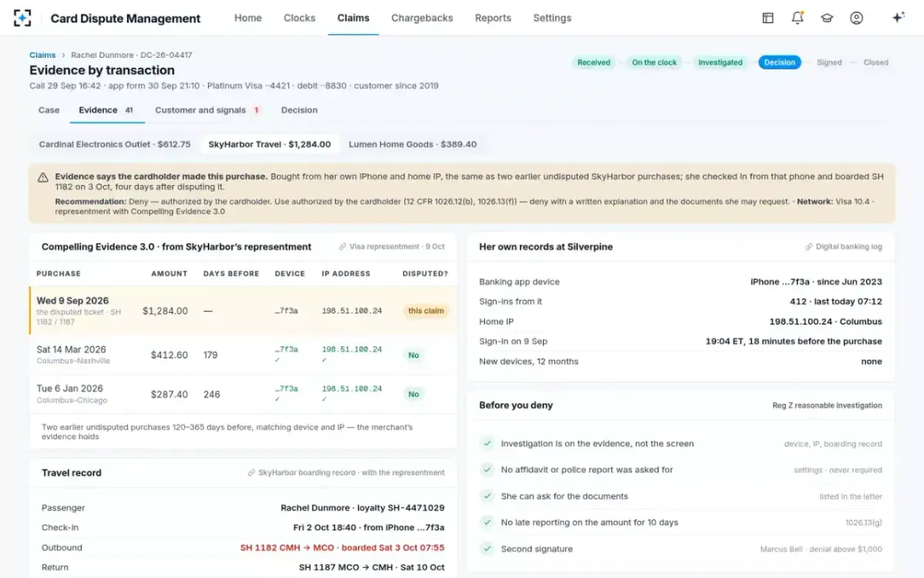Open the user profile icon
The image size is (924, 578).
(x=856, y=18)
